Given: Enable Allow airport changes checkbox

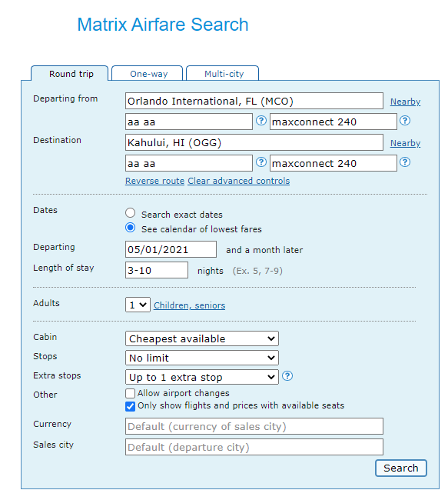Looking at the screenshot, I should [x=130, y=393].
